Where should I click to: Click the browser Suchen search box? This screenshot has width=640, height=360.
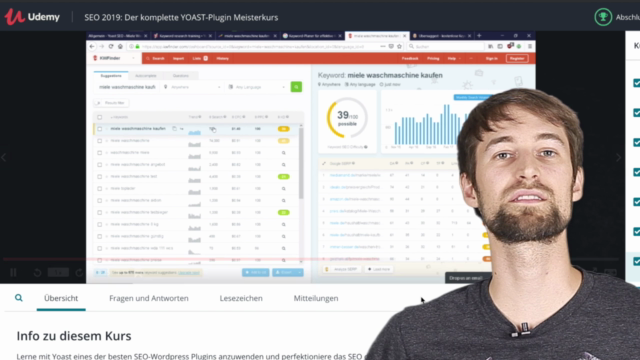[x=446, y=47]
